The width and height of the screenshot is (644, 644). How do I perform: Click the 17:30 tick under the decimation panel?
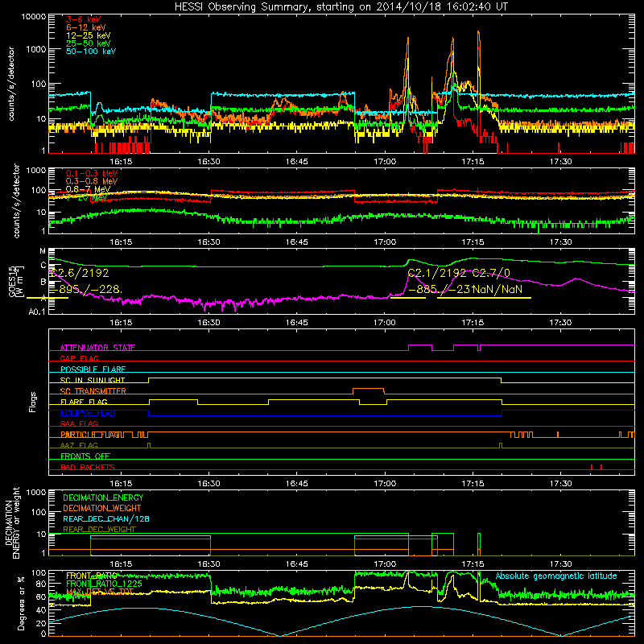(x=560, y=564)
